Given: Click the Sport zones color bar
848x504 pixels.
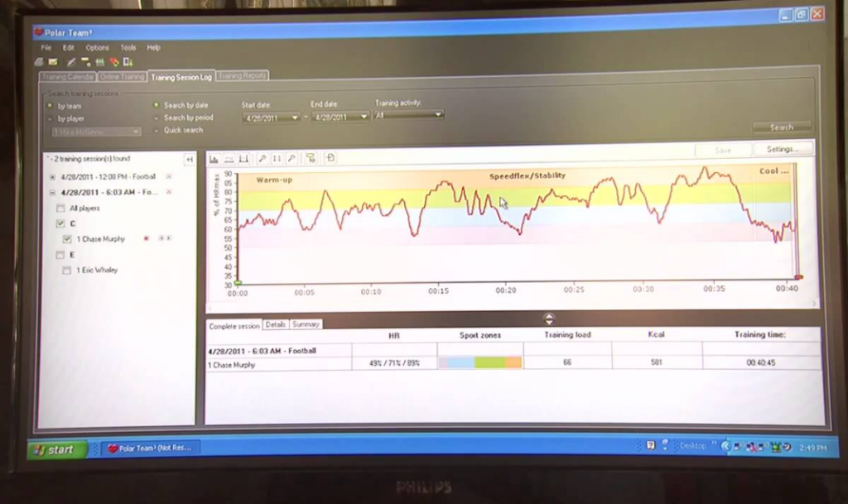Looking at the screenshot, I should tap(480, 362).
